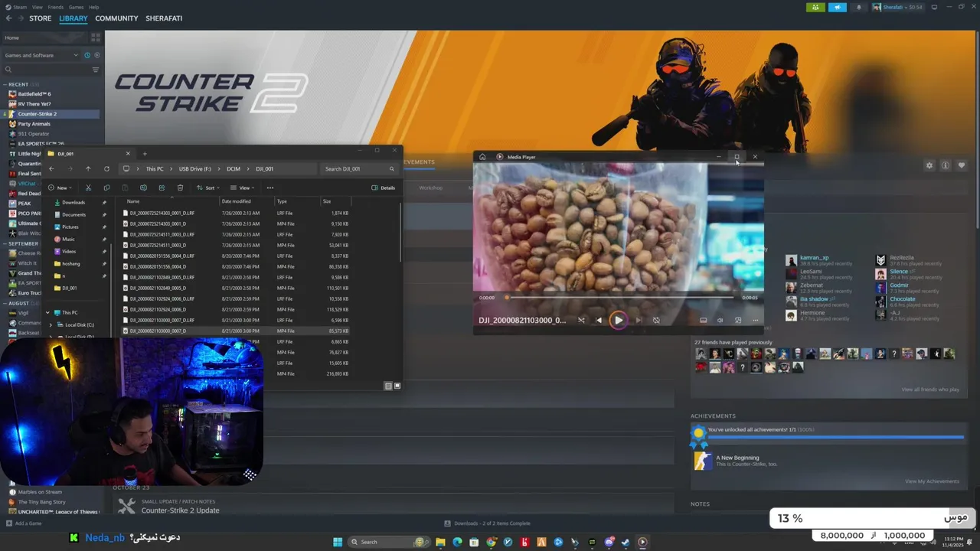The width and height of the screenshot is (980, 551).
Task: Open the View dropdown in File Explorer
Action: tap(242, 187)
